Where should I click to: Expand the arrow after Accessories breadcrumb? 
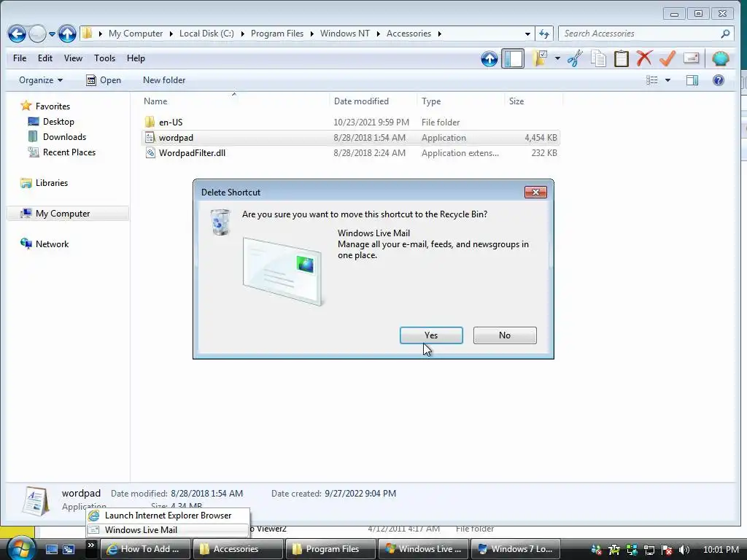[x=439, y=34]
